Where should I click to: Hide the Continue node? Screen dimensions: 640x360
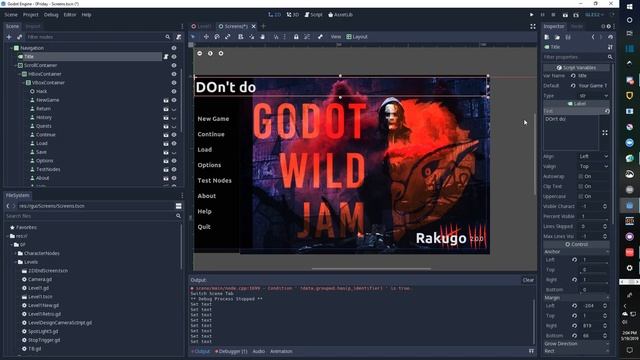[174, 135]
